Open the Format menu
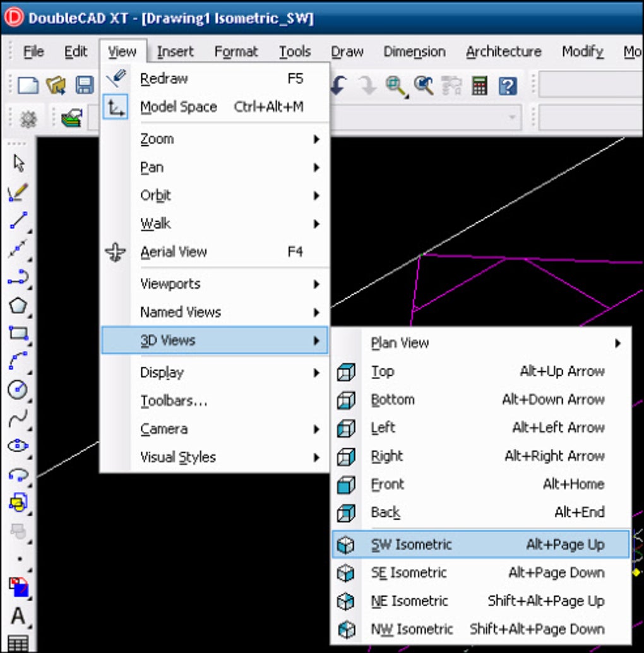644x653 pixels. pos(236,52)
